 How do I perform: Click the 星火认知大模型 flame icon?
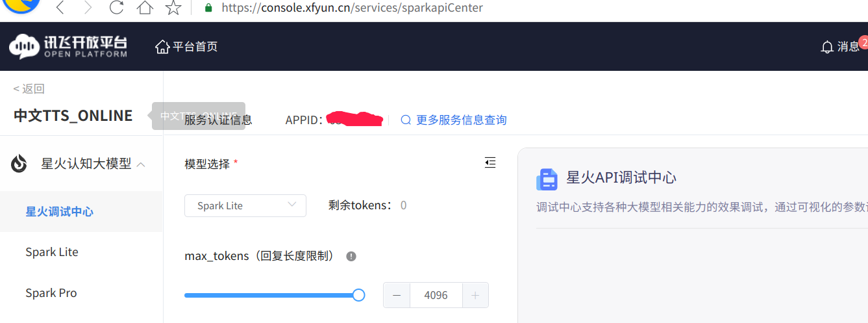pyautogui.click(x=19, y=164)
